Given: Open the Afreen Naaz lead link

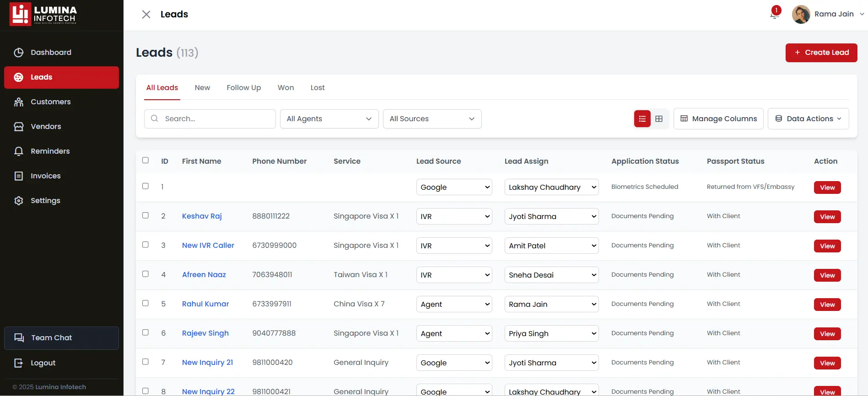Looking at the screenshot, I should pos(204,275).
